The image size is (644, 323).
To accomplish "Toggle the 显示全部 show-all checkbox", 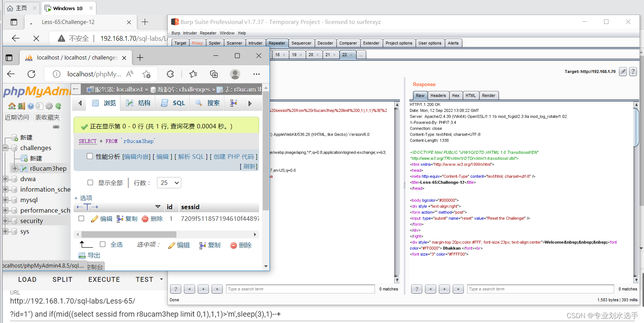I will pyautogui.click(x=90, y=182).
